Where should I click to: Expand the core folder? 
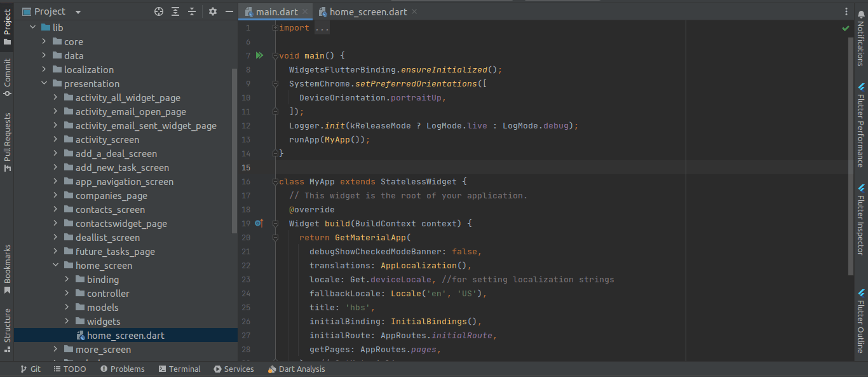click(x=44, y=41)
